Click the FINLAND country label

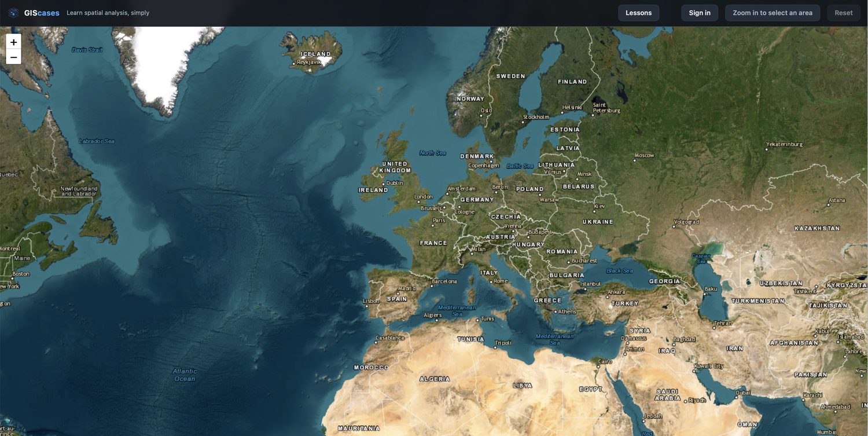point(572,82)
